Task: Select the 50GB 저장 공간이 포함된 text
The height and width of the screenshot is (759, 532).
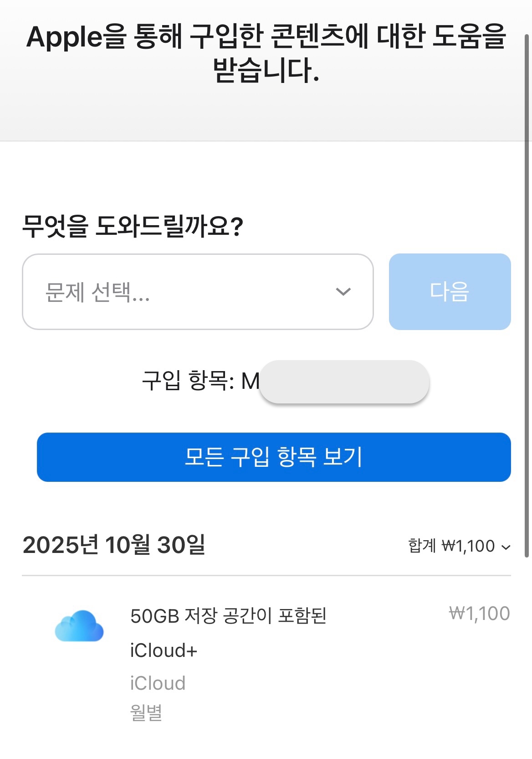Action: tap(228, 616)
